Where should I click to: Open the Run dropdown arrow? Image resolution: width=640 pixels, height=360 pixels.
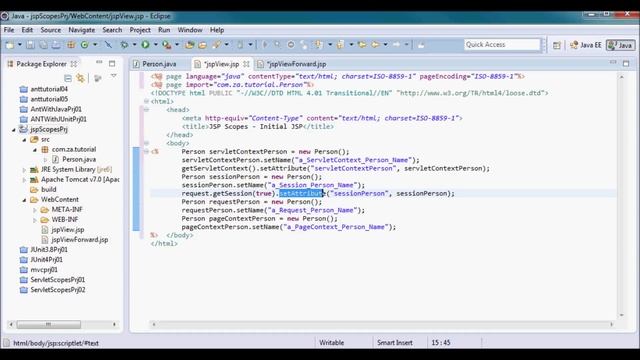(155, 45)
